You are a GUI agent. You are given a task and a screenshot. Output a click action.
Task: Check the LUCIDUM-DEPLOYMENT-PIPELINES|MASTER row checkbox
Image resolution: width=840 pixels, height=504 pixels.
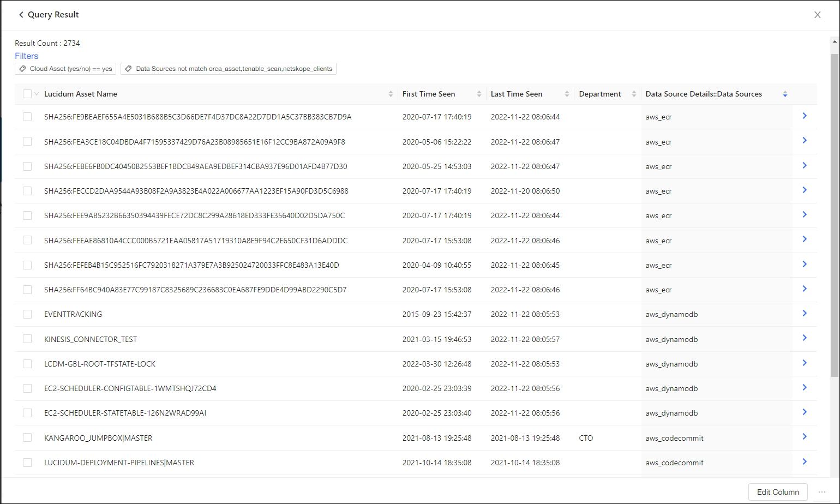point(27,463)
